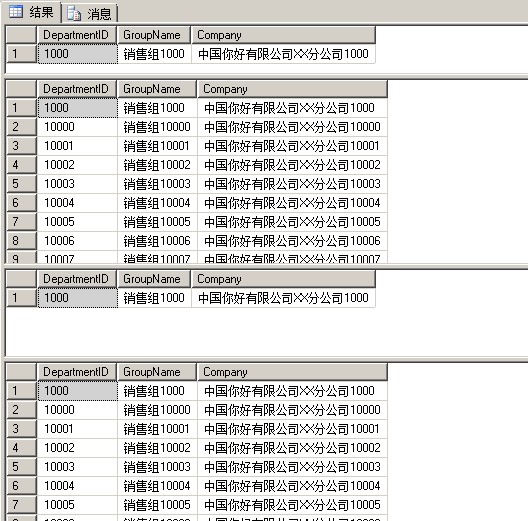Click DepartmentID header in the third result grid
This screenshot has height=521, width=528.
pos(77,279)
